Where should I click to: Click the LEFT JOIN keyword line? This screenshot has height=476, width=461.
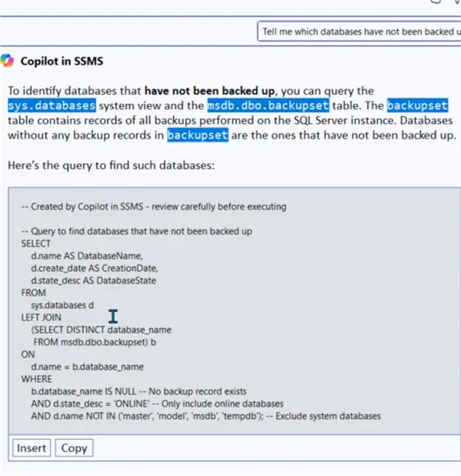tap(42, 317)
